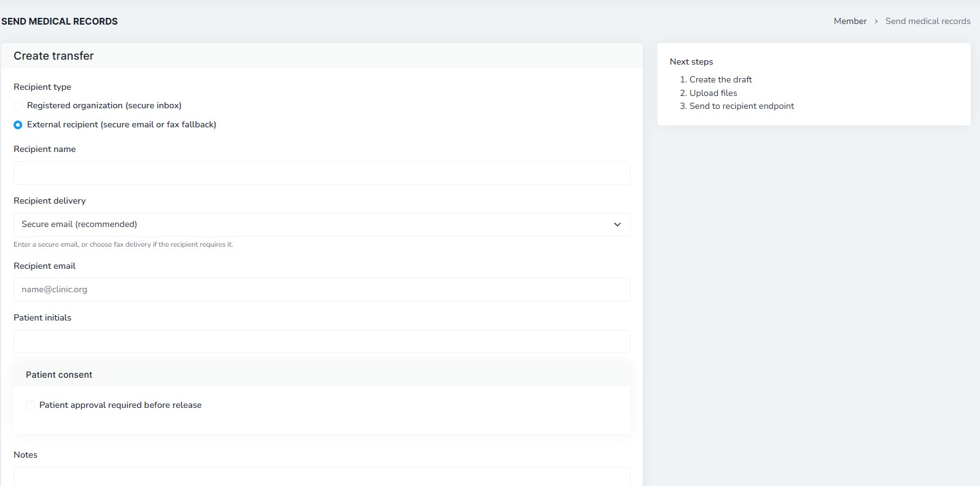
Task: Click into the Notes text area
Action: [321, 477]
